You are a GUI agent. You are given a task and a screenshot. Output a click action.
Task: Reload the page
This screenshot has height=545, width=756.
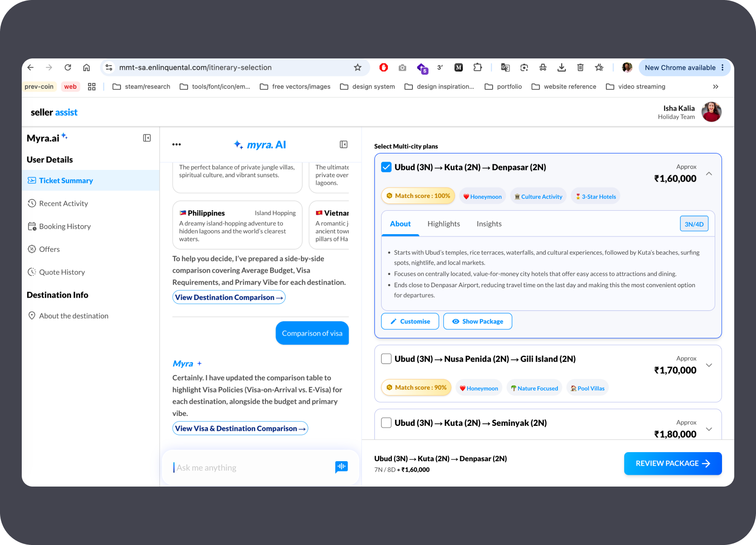coord(68,68)
